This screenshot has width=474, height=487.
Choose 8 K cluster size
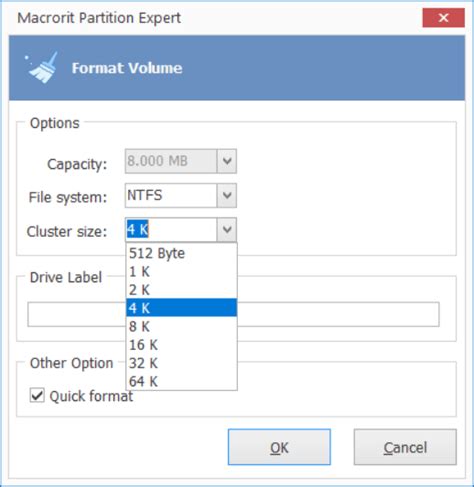[181, 326]
